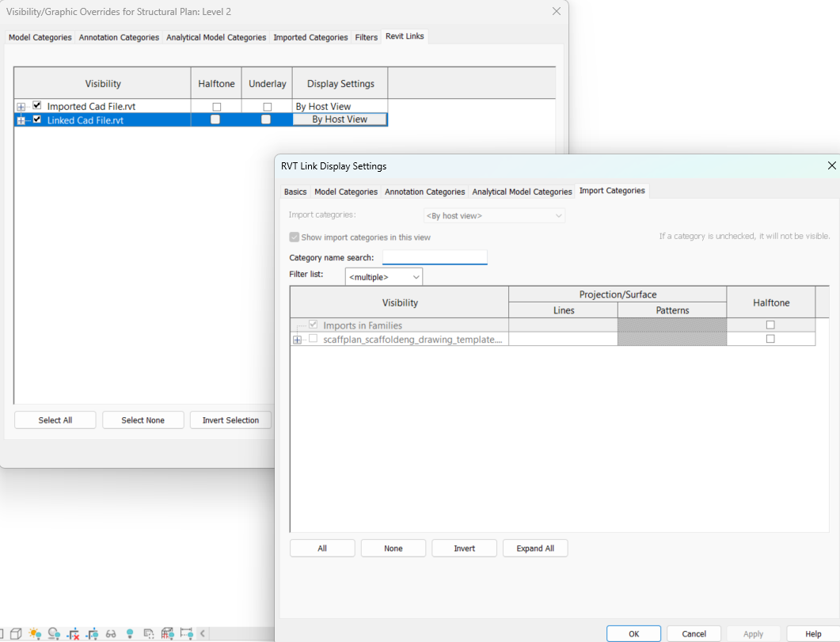Expand scaffplan_scaffoldeng_drawing_template category

click(x=297, y=339)
